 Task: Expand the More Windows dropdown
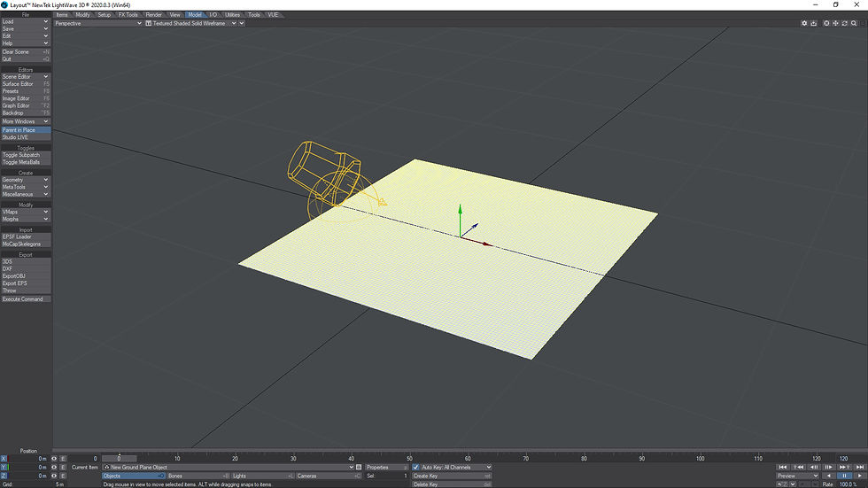click(x=26, y=121)
